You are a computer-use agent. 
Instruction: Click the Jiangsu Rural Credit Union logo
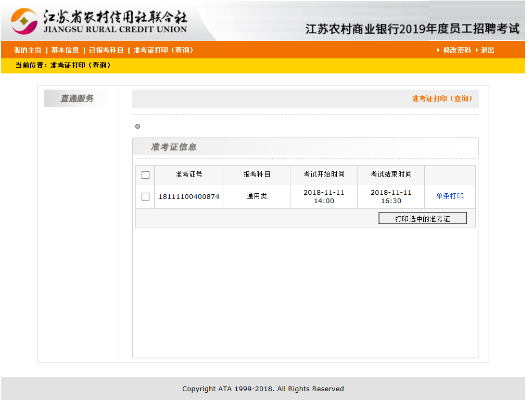point(99,21)
